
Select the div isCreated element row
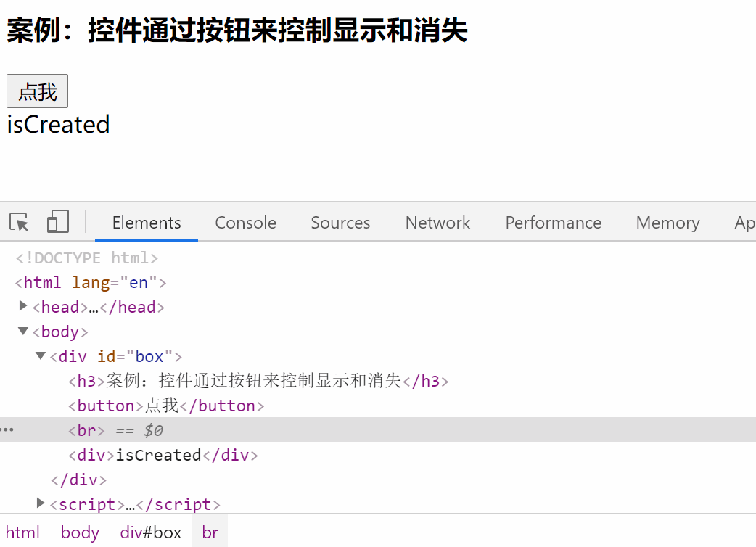click(x=163, y=455)
